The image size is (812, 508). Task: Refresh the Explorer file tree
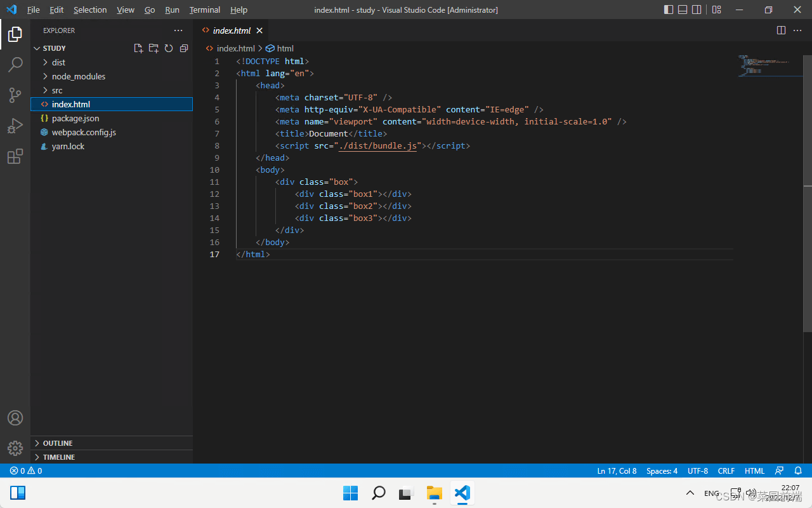pos(169,48)
